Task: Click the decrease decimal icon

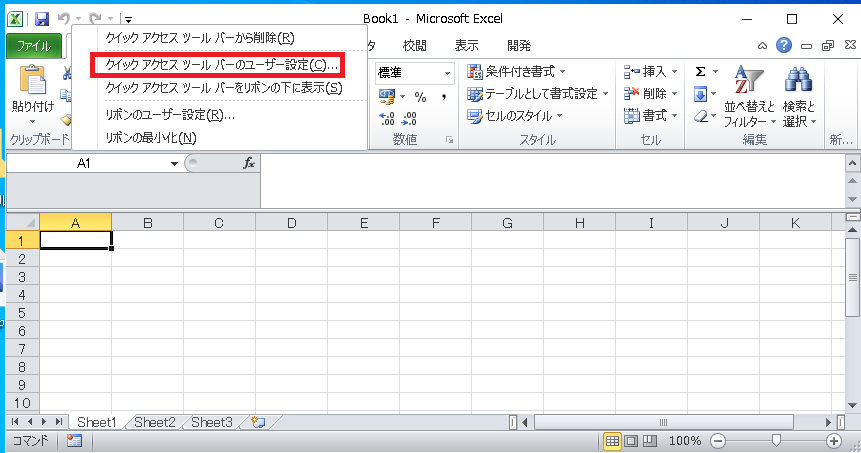Action: click(x=409, y=119)
